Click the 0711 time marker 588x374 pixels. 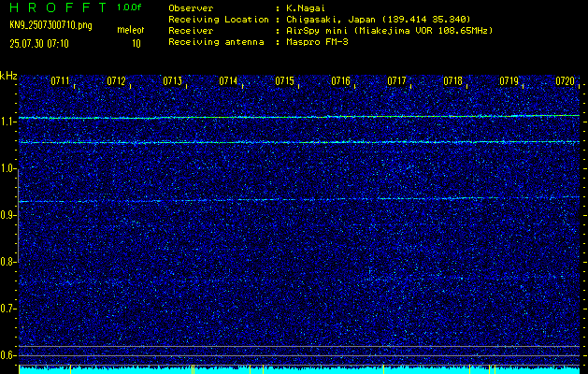coord(60,80)
